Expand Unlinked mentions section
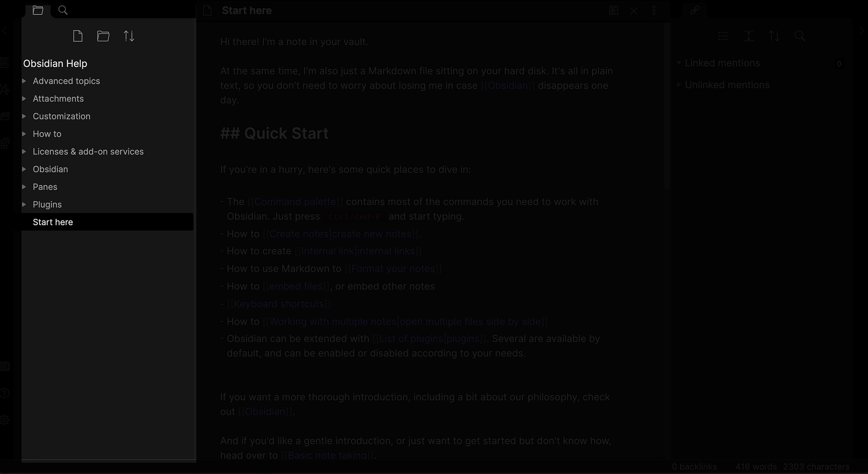Screen dimensions: 868x474 [727, 85]
